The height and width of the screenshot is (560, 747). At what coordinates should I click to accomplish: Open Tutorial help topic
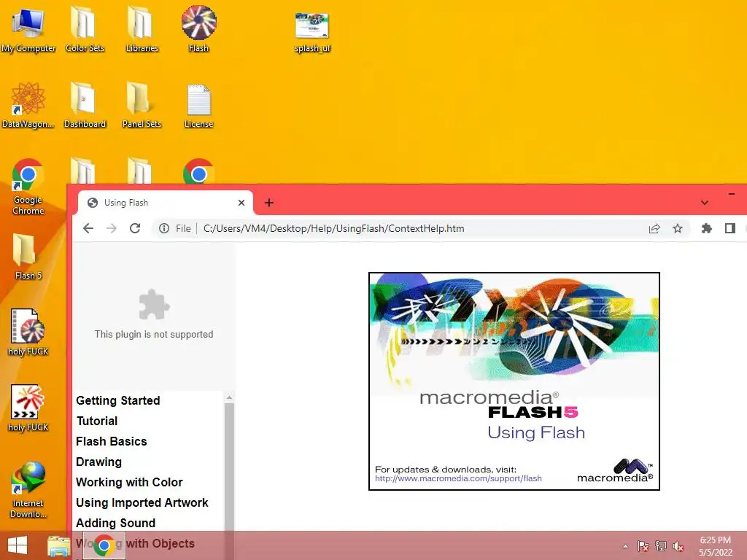pos(97,421)
